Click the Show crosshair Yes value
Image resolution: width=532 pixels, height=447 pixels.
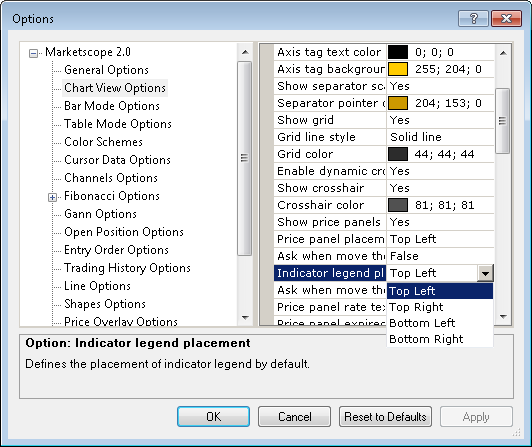click(440, 188)
